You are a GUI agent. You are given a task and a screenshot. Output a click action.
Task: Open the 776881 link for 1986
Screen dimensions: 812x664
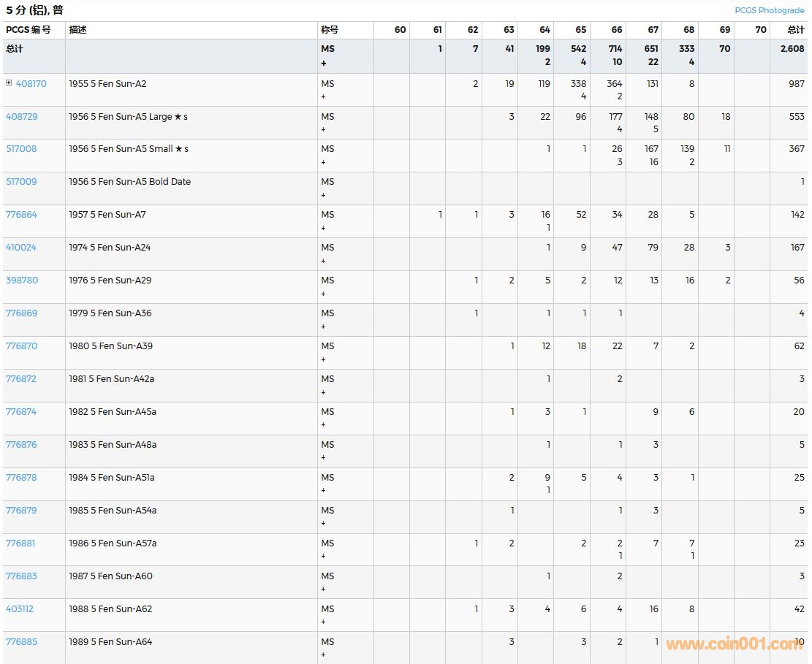point(20,543)
